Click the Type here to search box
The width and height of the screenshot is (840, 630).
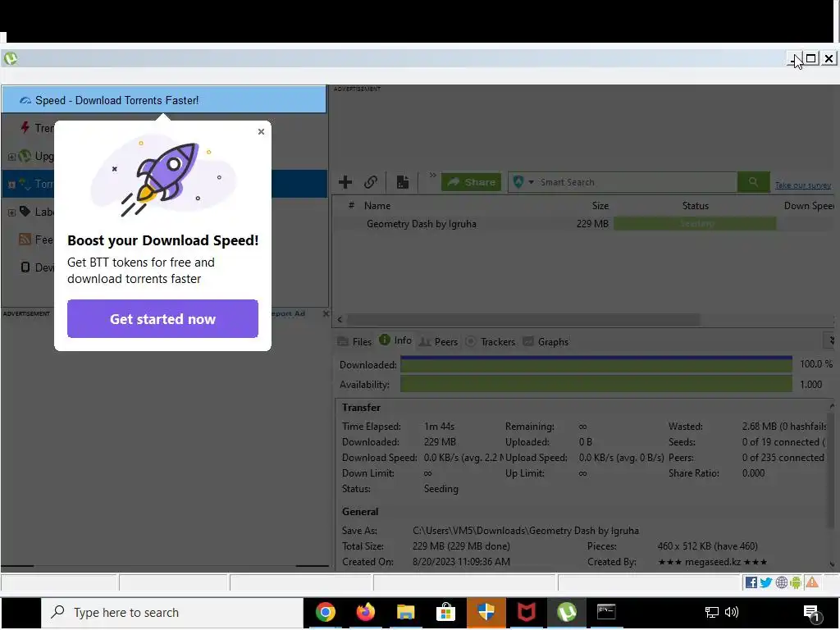coord(172,612)
